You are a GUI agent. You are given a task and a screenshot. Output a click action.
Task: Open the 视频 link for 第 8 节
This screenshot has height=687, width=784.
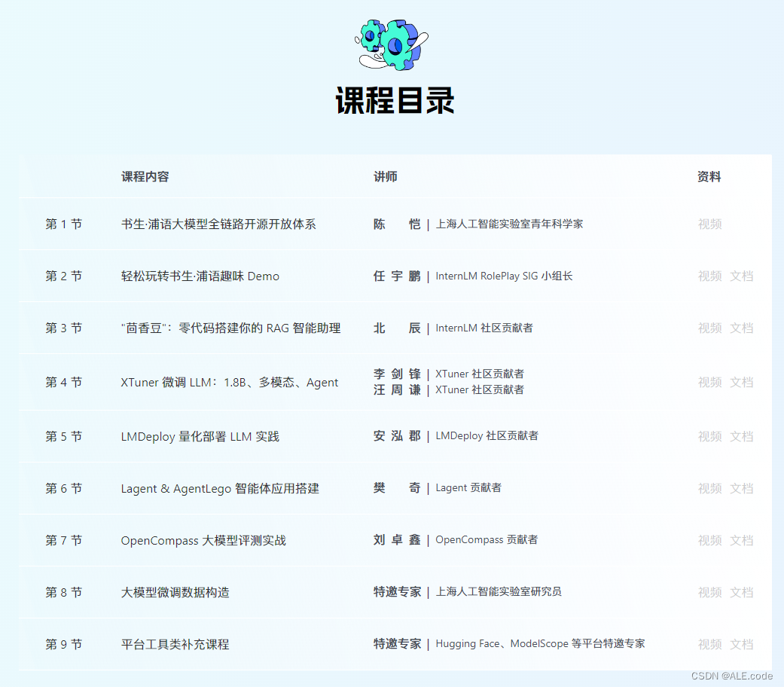(709, 593)
